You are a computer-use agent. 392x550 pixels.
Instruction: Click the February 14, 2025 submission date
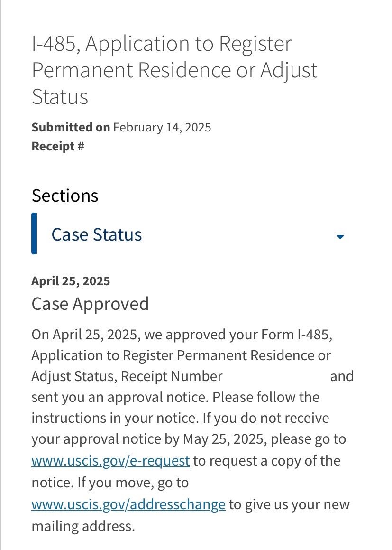tap(162, 127)
